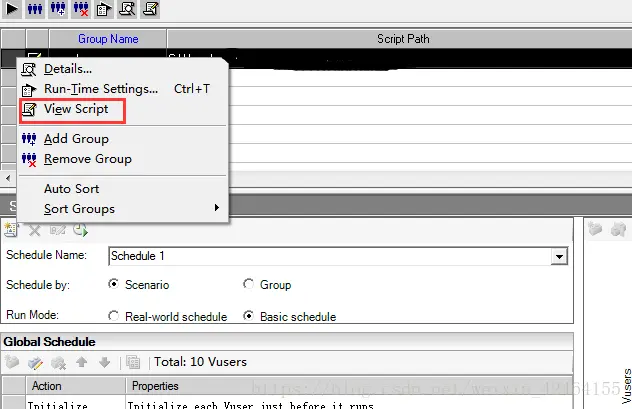The width and height of the screenshot is (632, 409).
Task: Click the Add Group toolbar icon
Action: tap(58, 9)
